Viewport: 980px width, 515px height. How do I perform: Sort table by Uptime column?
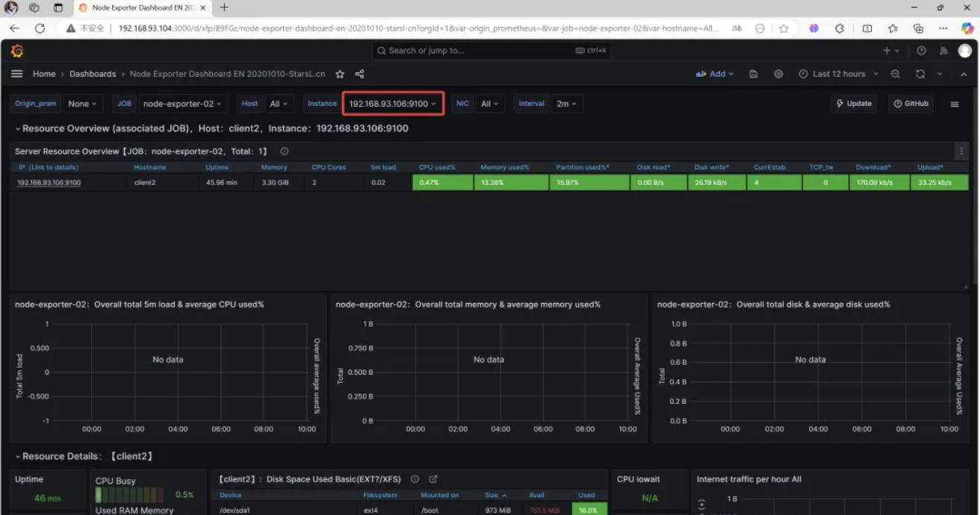click(217, 167)
